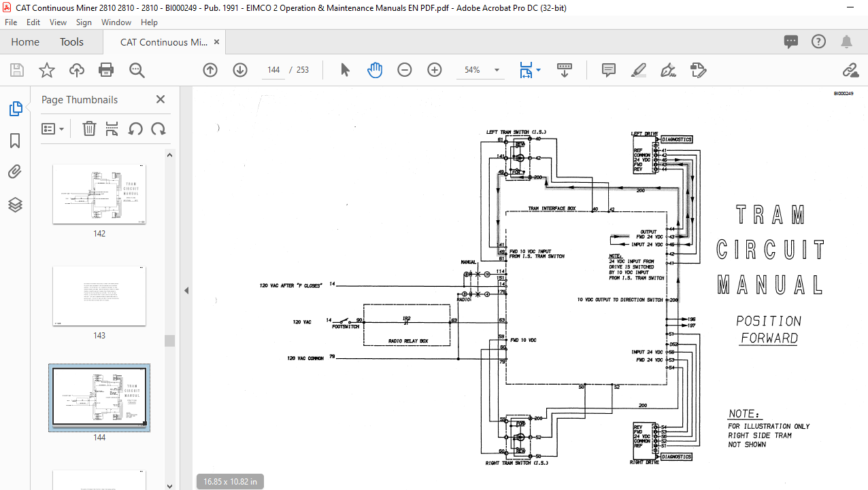Open the Help menu
The height and width of the screenshot is (490, 868).
[x=149, y=22]
